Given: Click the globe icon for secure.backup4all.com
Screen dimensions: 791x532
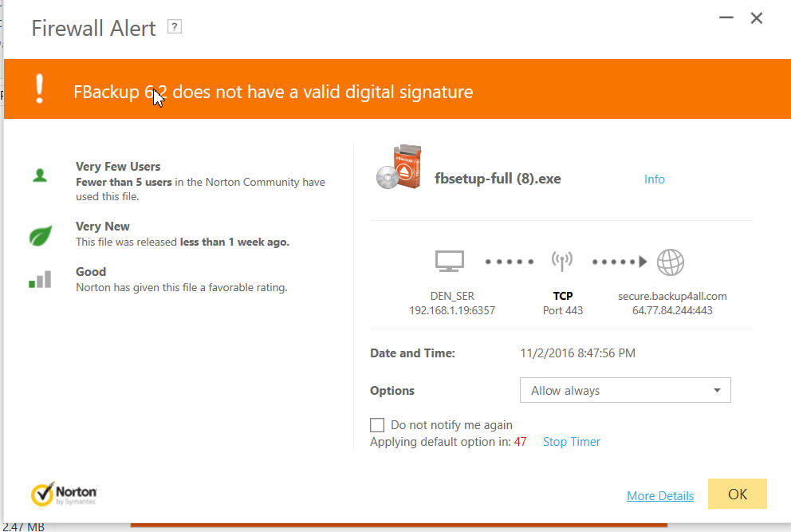Looking at the screenshot, I should 671,262.
